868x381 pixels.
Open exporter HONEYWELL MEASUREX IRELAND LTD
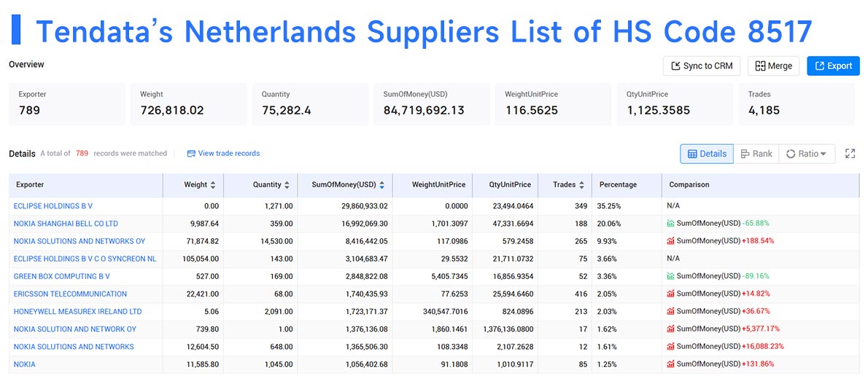coord(77,311)
